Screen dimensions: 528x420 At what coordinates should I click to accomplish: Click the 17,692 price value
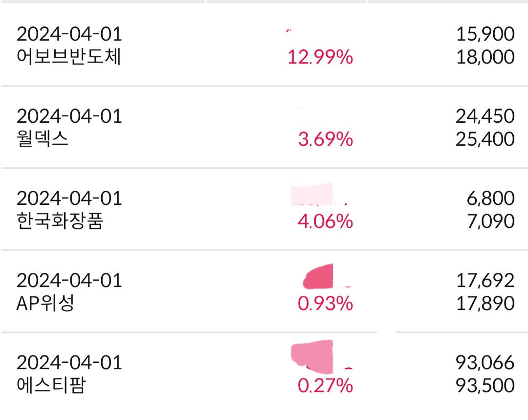point(485,281)
